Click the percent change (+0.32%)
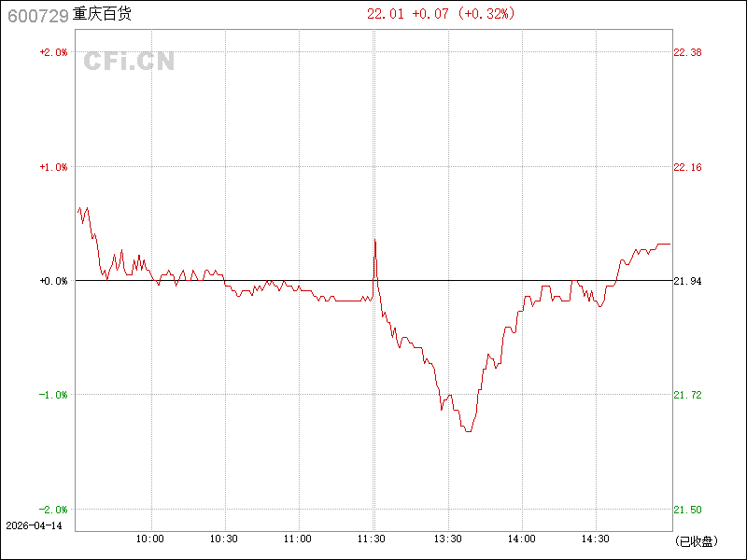The height and width of the screenshot is (560, 747). click(x=486, y=14)
